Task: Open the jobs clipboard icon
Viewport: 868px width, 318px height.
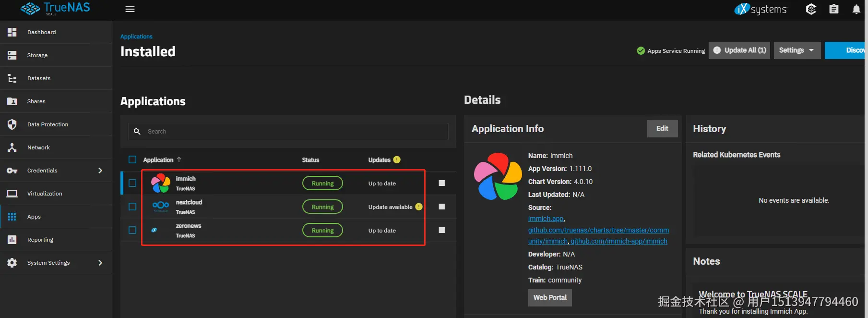Action: [834, 9]
